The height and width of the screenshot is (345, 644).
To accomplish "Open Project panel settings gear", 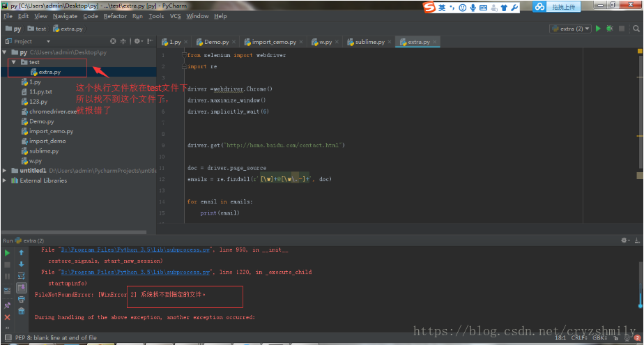I will 137,42.
